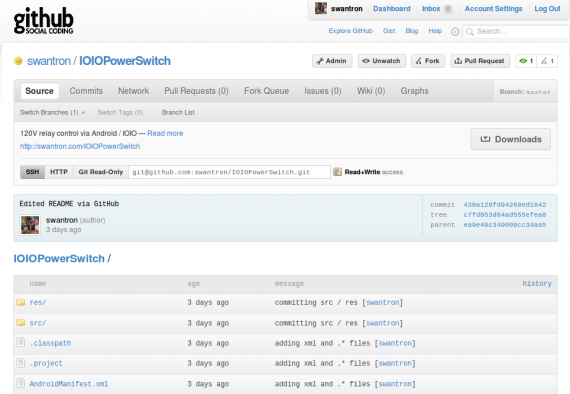Expand Switch Tags dropdown
Image resolution: width=570 pixels, height=394 pixels.
pos(120,113)
